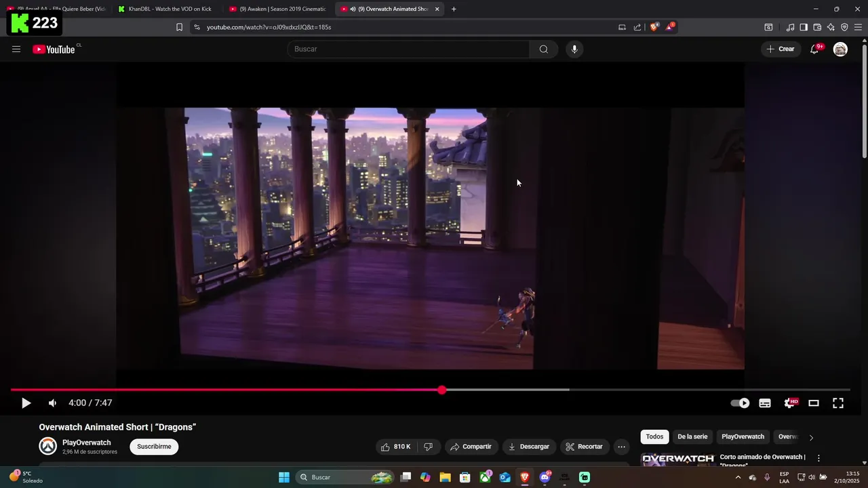
Task: Go to the YouTube home logo
Action: [54, 49]
